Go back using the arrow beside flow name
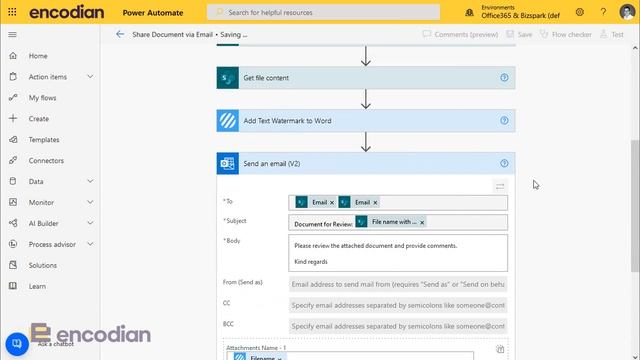The height and width of the screenshot is (360, 640). (120, 34)
